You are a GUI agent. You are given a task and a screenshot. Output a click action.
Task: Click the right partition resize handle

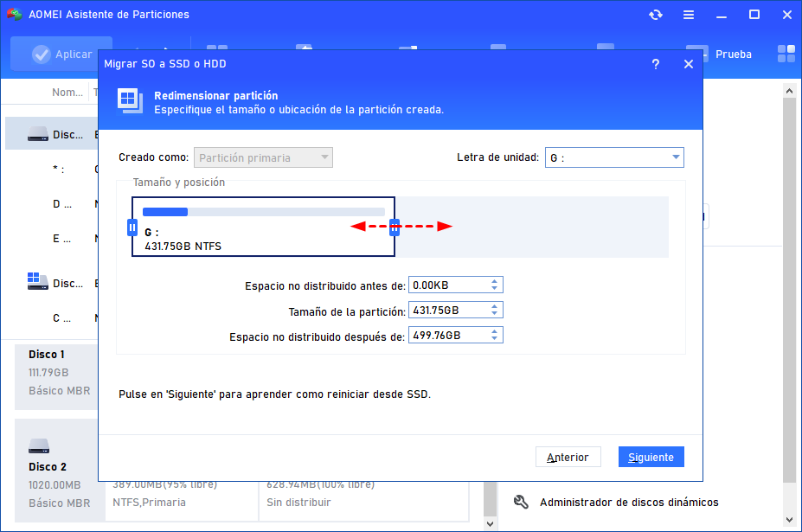click(x=395, y=228)
